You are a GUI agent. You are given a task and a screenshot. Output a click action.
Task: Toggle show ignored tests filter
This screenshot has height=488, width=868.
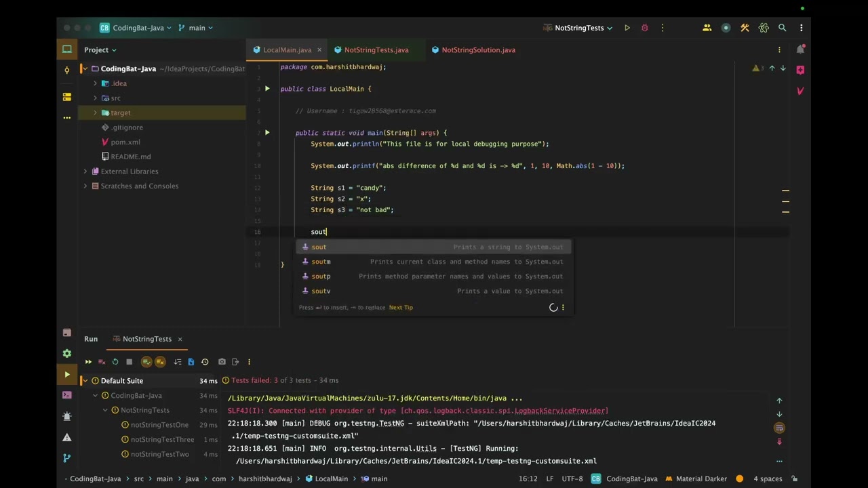click(160, 362)
